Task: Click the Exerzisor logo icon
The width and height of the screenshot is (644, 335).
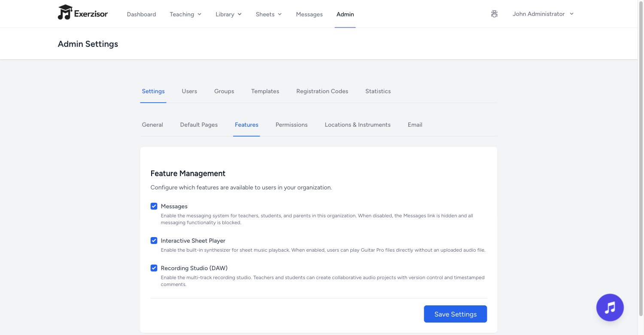Action: (x=65, y=12)
